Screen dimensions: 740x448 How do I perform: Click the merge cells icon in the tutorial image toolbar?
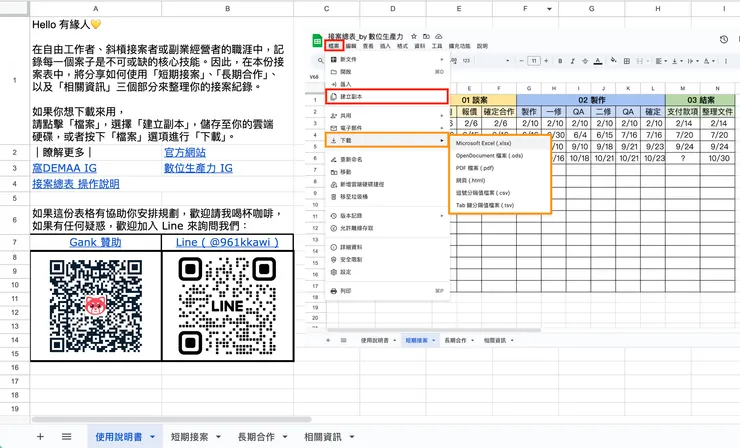tap(640, 61)
